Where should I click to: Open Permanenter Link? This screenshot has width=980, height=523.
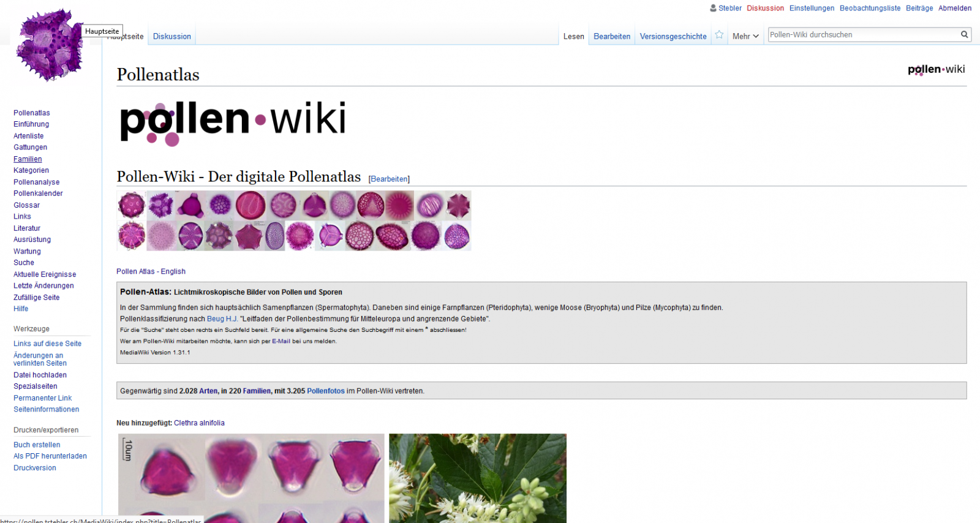point(42,398)
